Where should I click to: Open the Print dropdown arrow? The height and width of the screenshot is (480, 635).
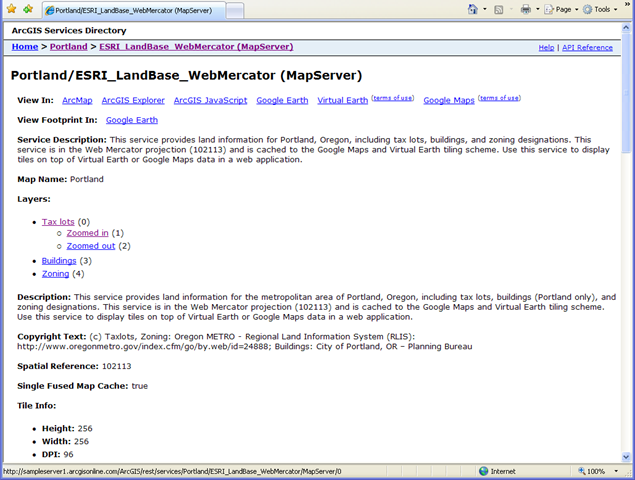(x=538, y=9)
